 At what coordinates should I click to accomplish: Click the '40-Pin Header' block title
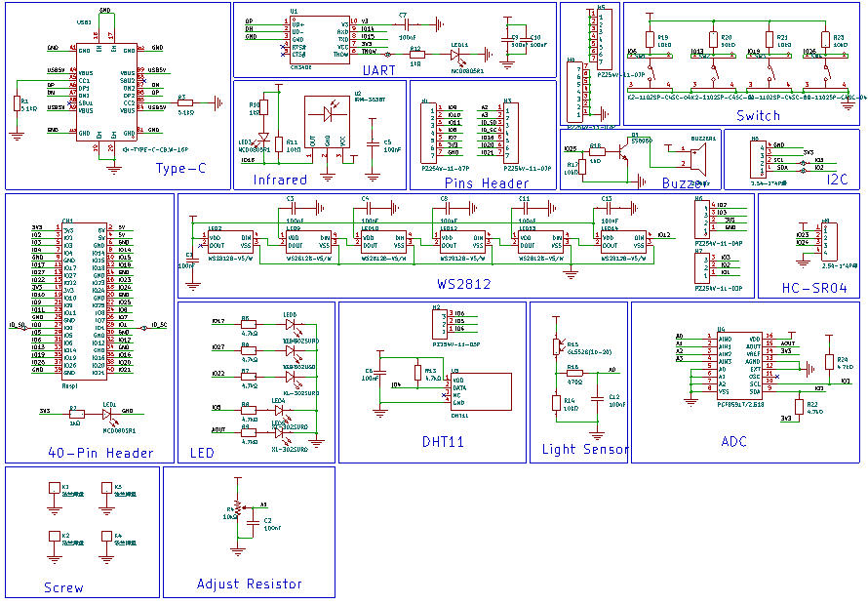tap(100, 453)
